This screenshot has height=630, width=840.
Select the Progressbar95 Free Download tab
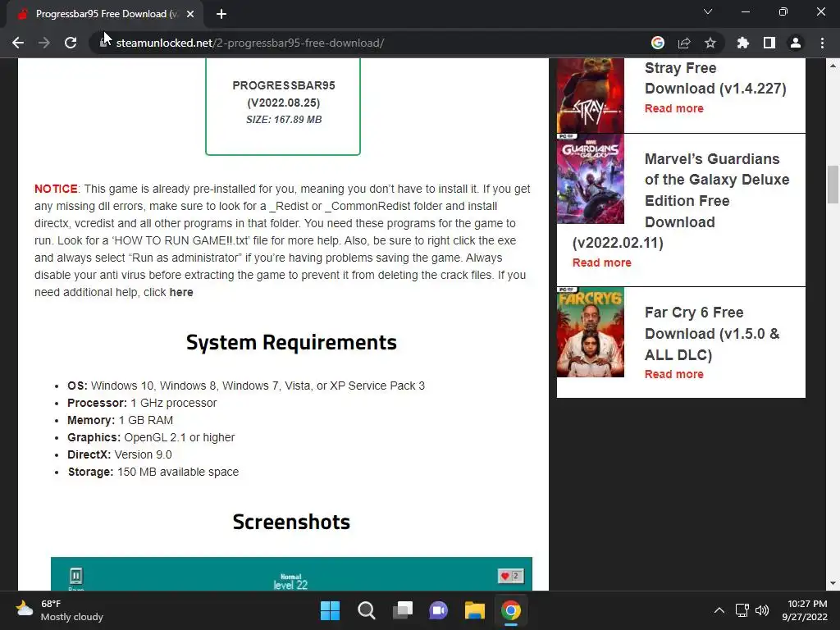pos(104,14)
